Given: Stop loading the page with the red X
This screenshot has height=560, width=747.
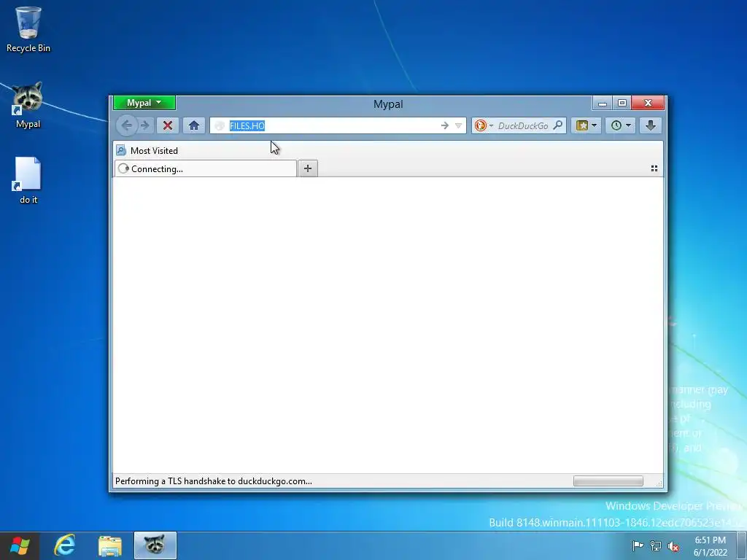Looking at the screenshot, I should tap(168, 125).
